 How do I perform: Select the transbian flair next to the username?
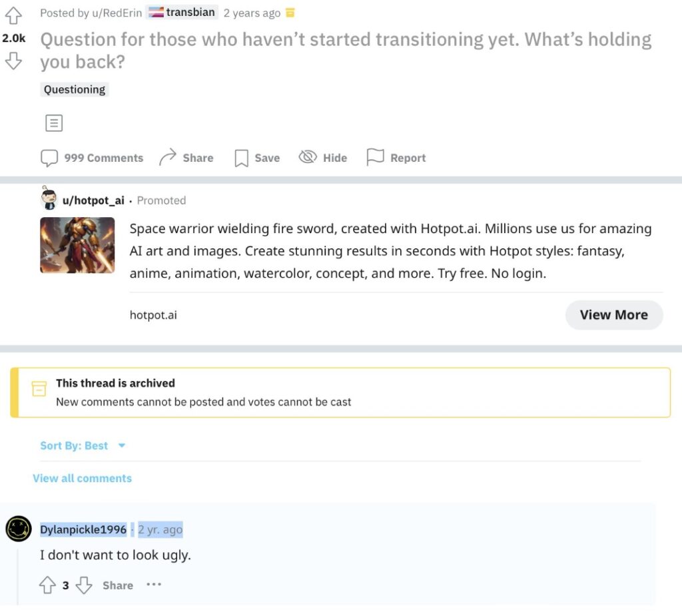[181, 11]
